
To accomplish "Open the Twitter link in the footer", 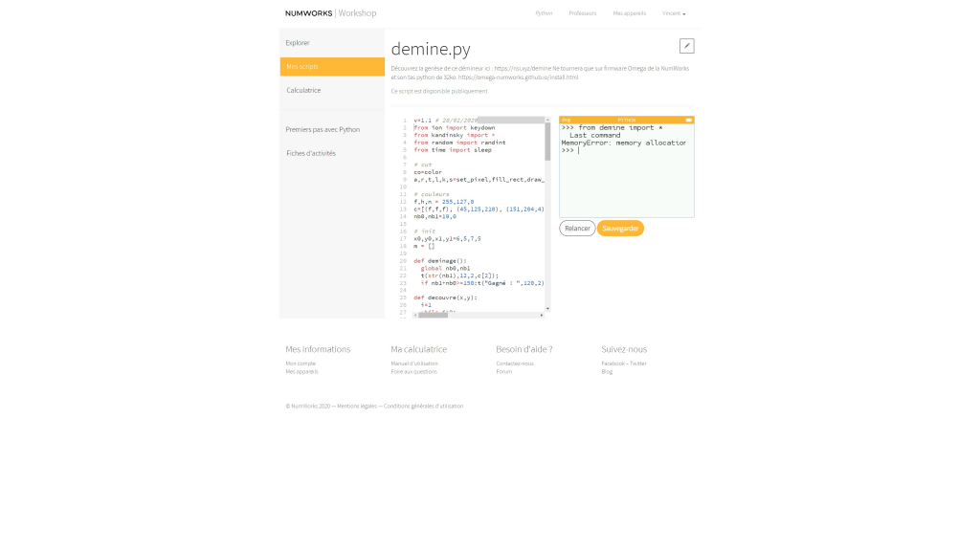I will click(638, 364).
